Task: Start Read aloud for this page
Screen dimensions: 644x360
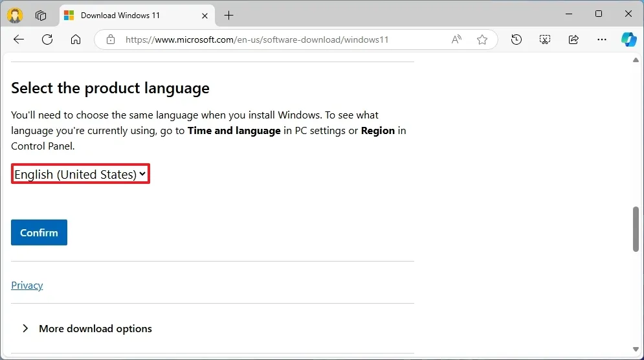Action: (456, 39)
